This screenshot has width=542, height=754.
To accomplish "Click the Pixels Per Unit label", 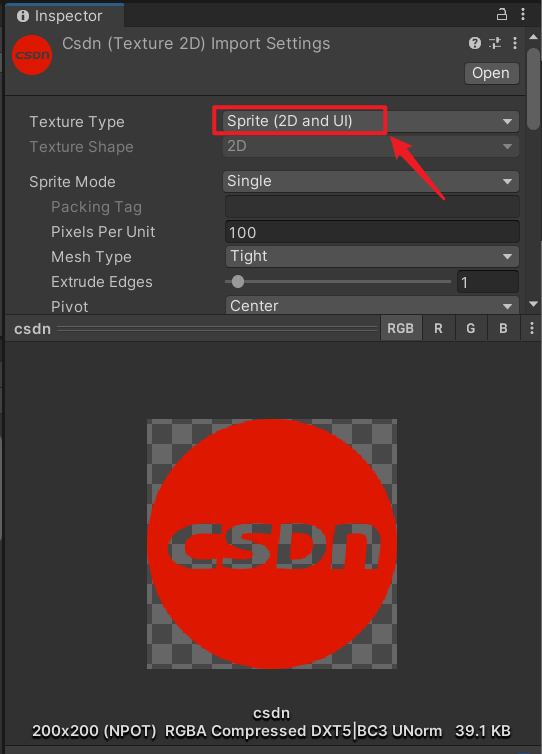I will click(x=103, y=232).
